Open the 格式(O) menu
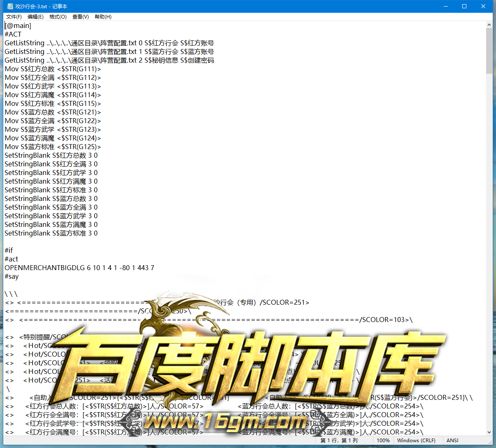Screen dimensions: 496x448 (58, 17)
